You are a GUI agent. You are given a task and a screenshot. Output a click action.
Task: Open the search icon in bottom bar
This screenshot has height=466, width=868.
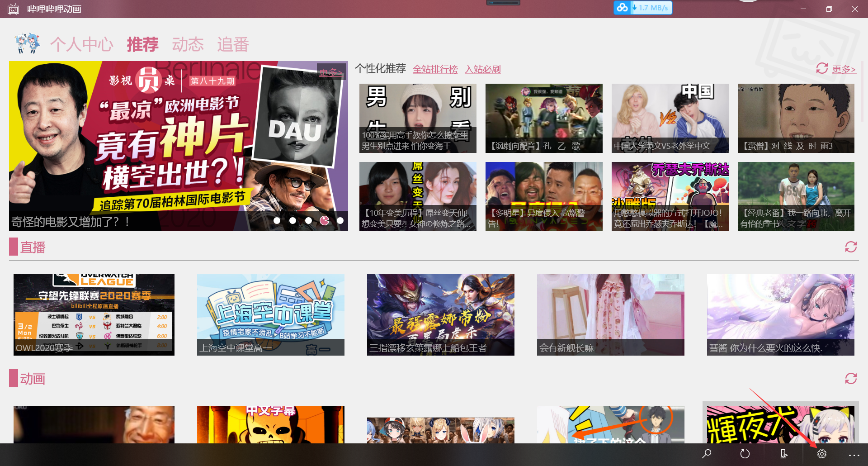(706, 454)
